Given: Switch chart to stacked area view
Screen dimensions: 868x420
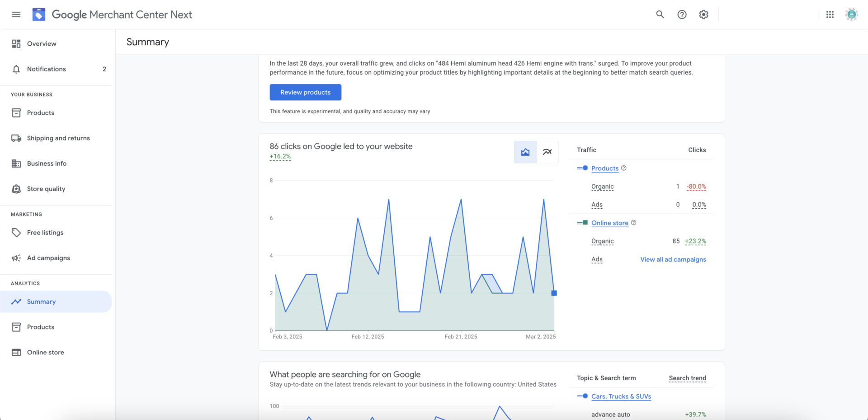Looking at the screenshot, I should click(525, 152).
